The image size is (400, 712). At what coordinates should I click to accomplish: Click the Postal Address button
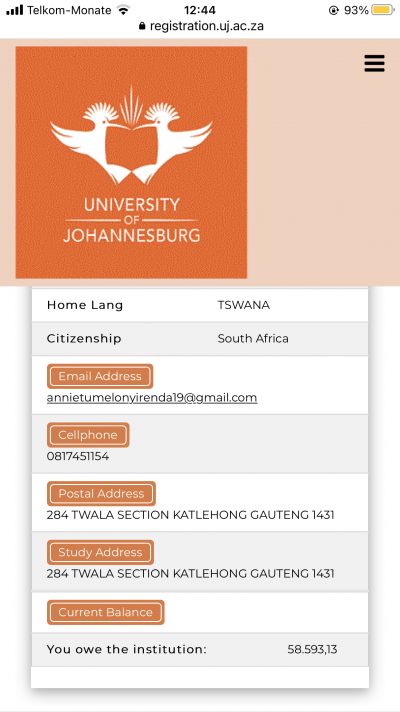pyautogui.click(x=101, y=494)
